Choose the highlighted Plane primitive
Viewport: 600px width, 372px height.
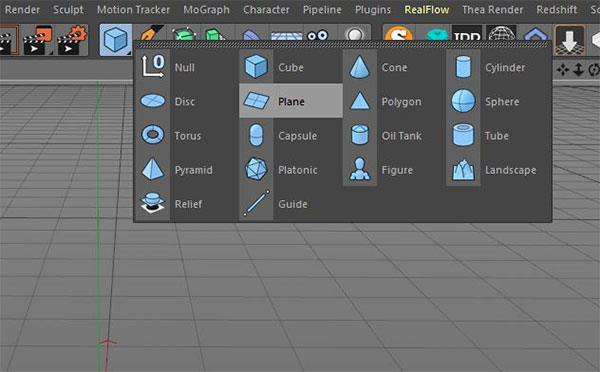point(291,101)
